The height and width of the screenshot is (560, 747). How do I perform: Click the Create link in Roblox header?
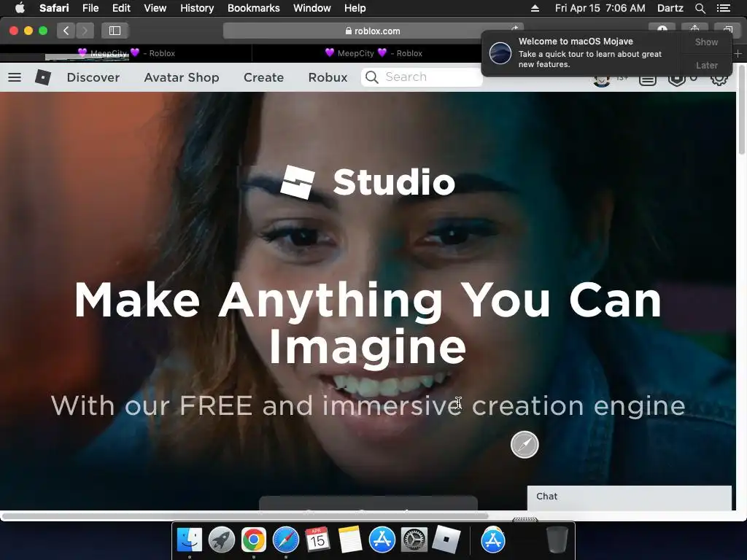(263, 77)
